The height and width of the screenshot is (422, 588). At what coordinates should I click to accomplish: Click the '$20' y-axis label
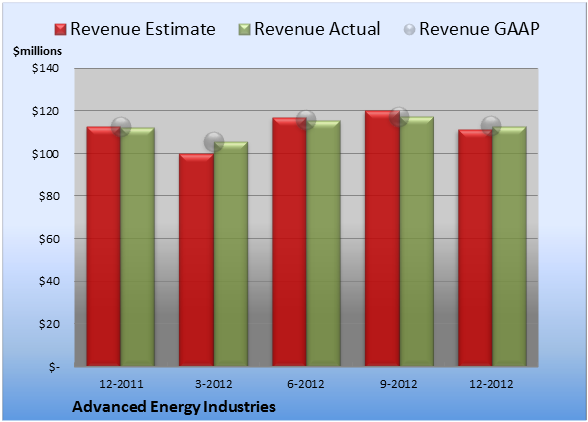coord(49,324)
